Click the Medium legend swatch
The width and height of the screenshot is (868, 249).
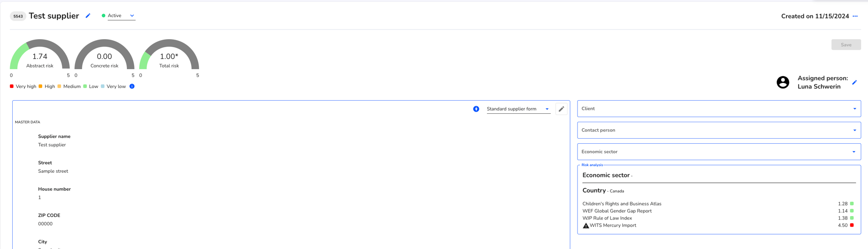[59, 86]
